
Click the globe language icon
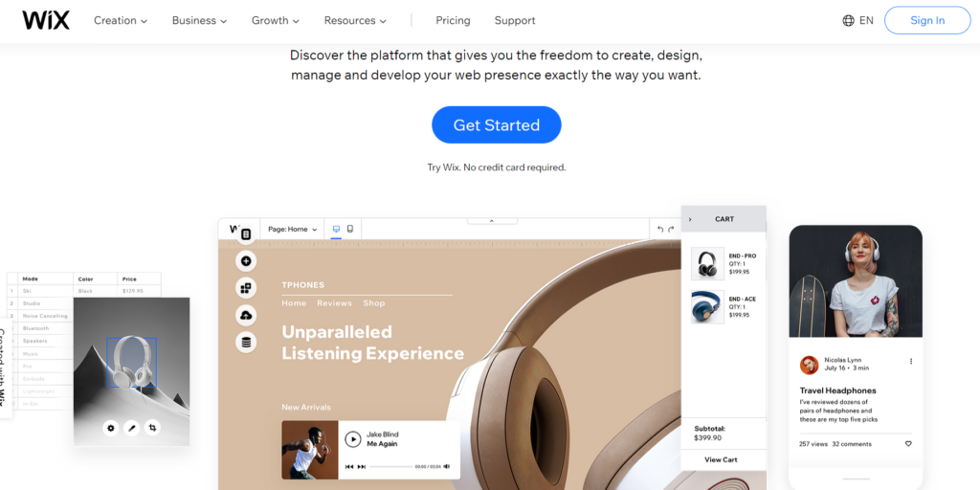point(848,21)
